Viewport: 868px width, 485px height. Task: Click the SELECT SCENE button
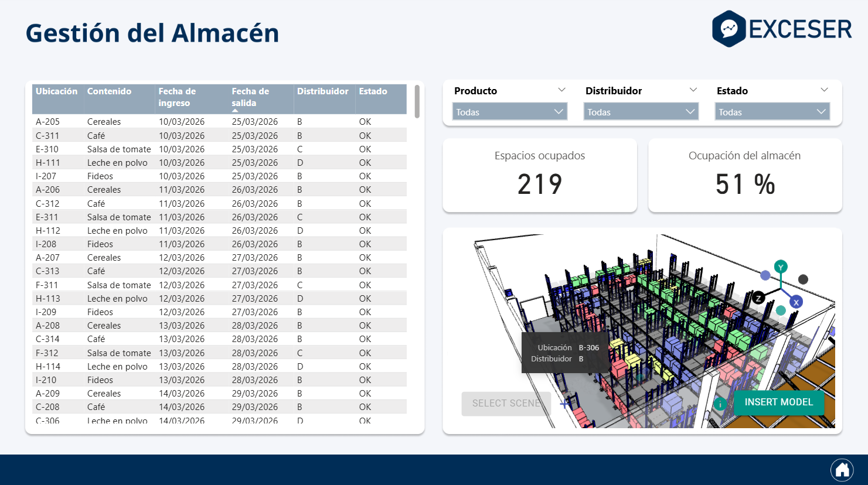coord(506,404)
